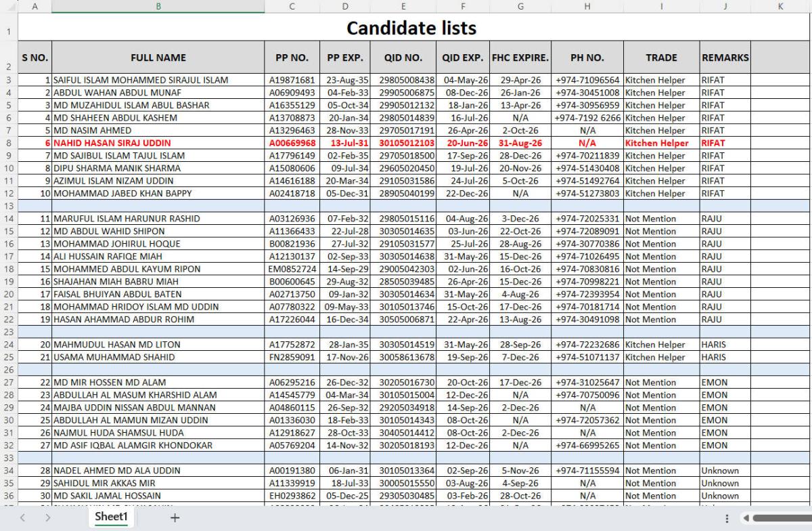Switch to the Sheet1 tab
This screenshot has height=531, width=812.
tap(111, 517)
